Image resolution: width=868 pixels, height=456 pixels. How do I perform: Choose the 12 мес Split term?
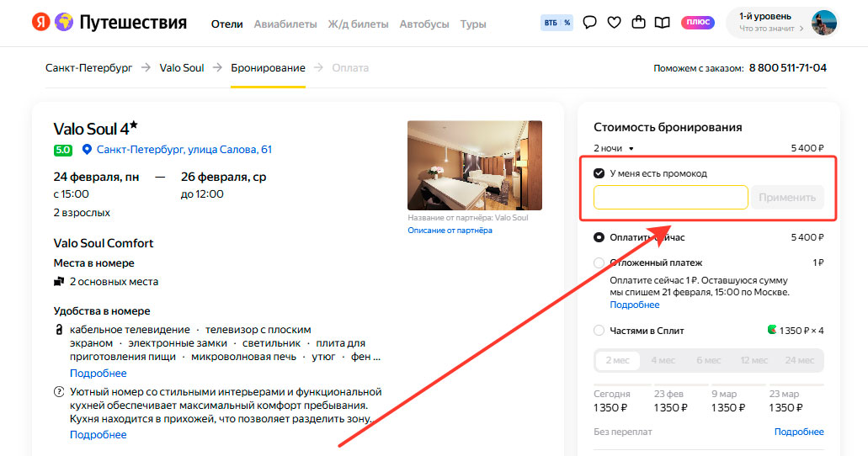click(x=754, y=360)
